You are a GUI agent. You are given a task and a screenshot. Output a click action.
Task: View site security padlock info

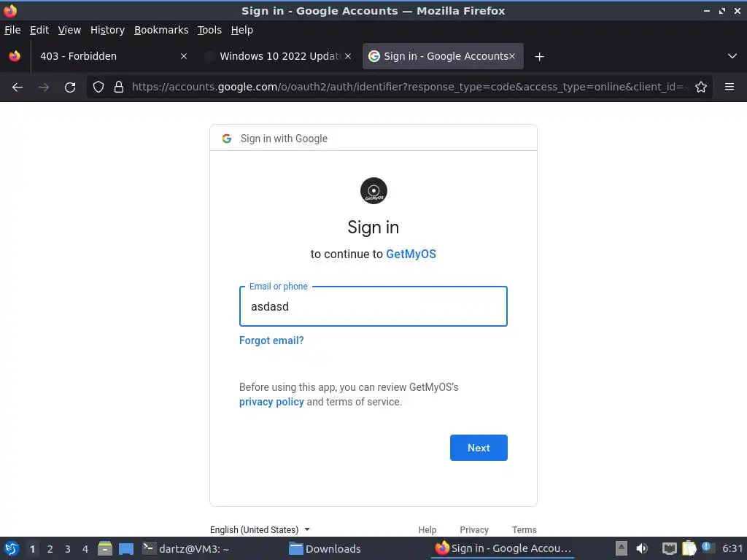119,87
